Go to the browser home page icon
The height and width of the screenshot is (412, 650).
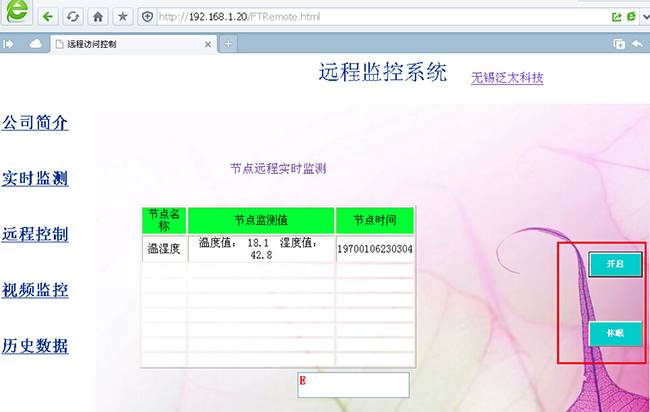(x=98, y=17)
